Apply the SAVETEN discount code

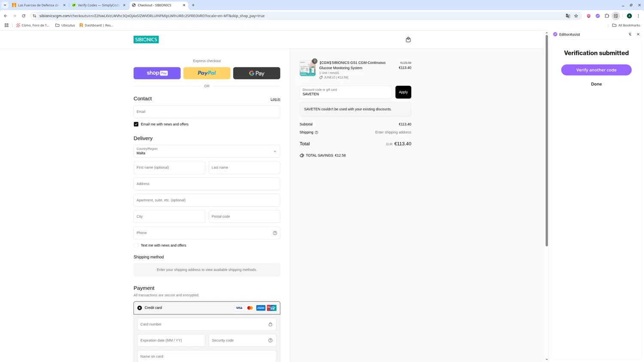pos(403,92)
